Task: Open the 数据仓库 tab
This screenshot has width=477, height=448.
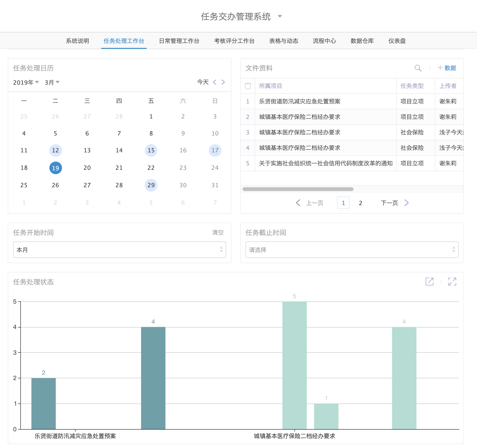Action: tap(362, 41)
